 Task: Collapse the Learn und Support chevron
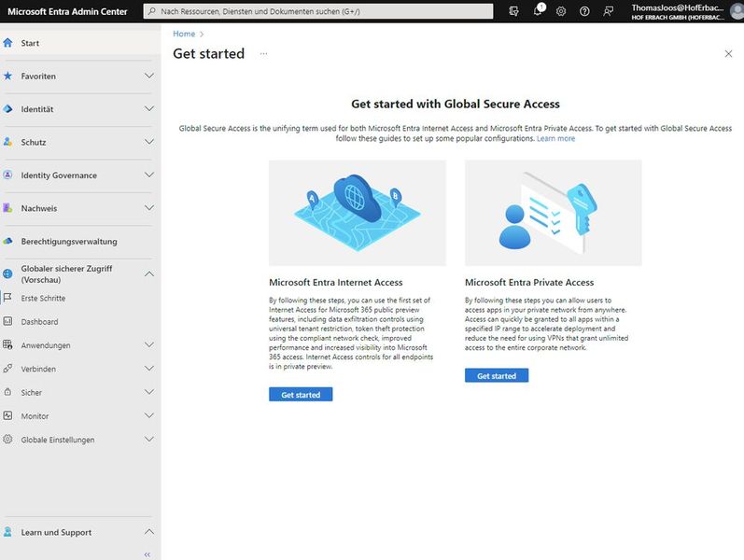[149, 532]
